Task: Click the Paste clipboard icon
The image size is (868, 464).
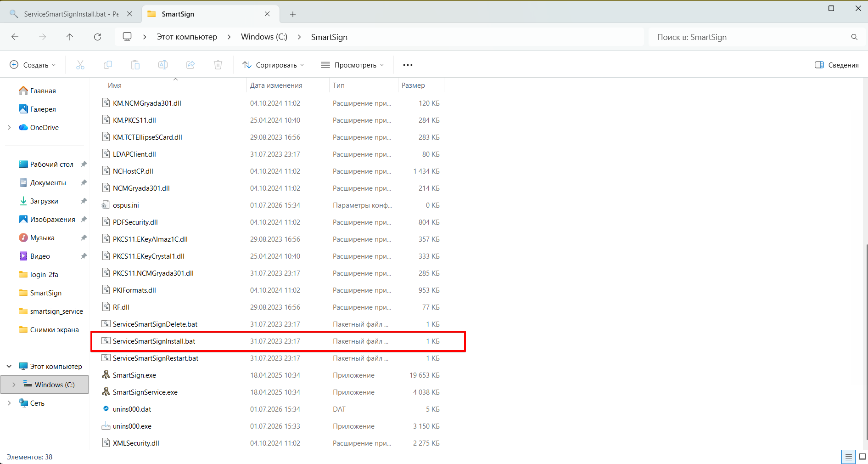Action: click(135, 65)
